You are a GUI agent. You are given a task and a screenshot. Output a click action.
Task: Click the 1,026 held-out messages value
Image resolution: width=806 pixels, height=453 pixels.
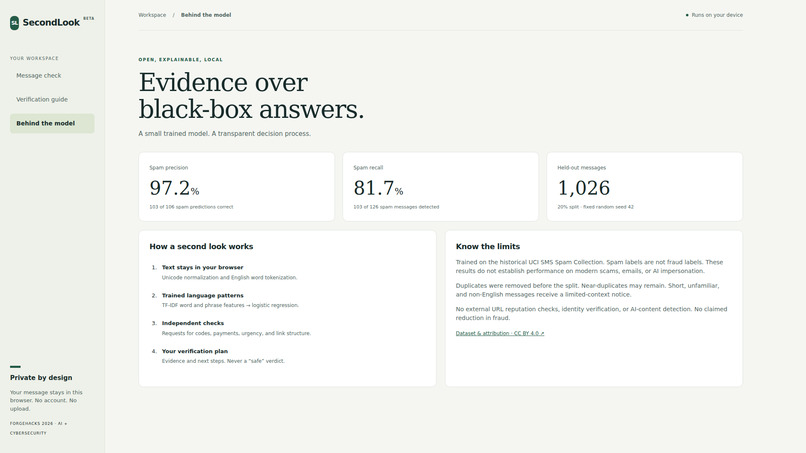(584, 188)
